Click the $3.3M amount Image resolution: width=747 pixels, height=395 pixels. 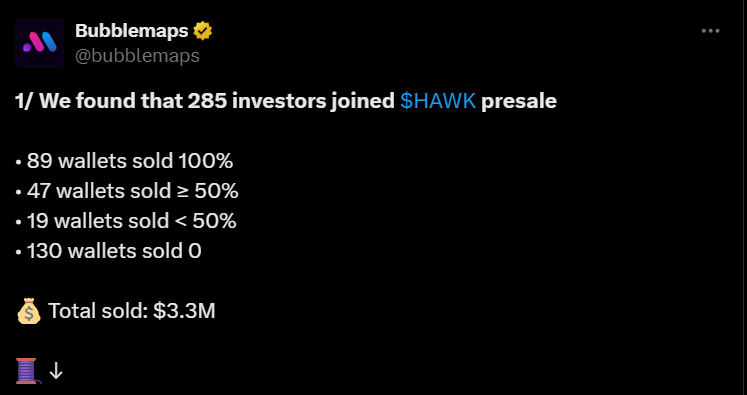tap(184, 311)
